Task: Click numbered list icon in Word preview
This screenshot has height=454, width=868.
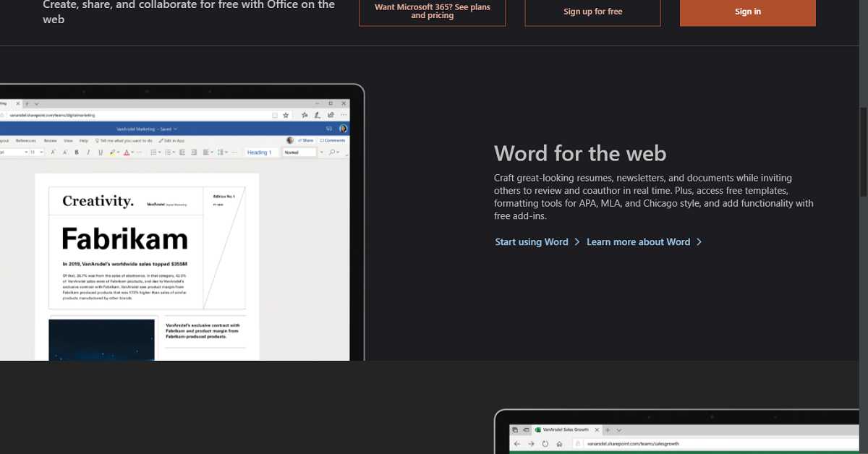Action: tap(169, 152)
